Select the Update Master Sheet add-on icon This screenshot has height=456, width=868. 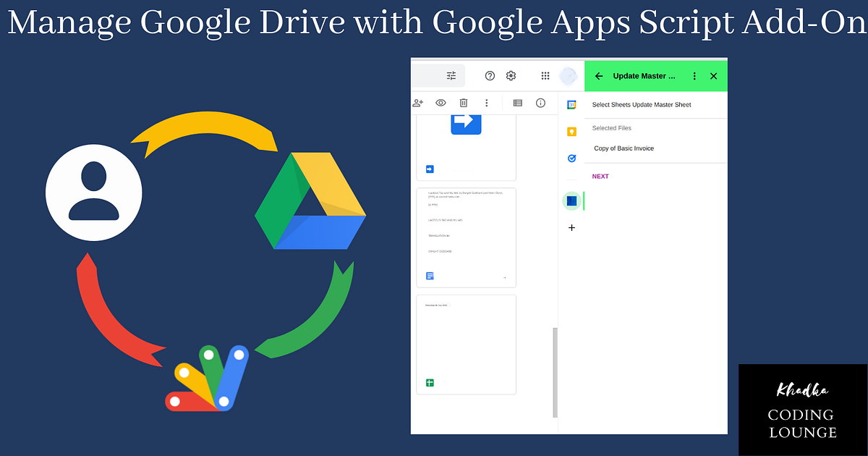pos(571,200)
